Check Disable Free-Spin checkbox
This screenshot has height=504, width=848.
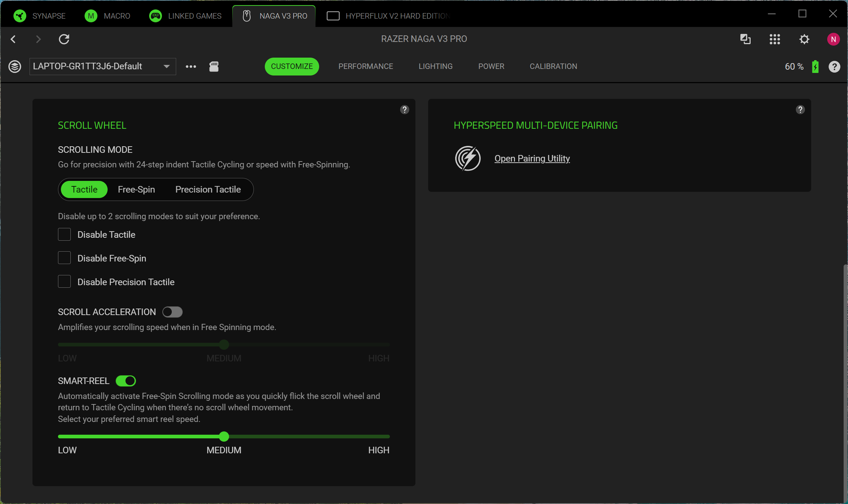click(64, 258)
